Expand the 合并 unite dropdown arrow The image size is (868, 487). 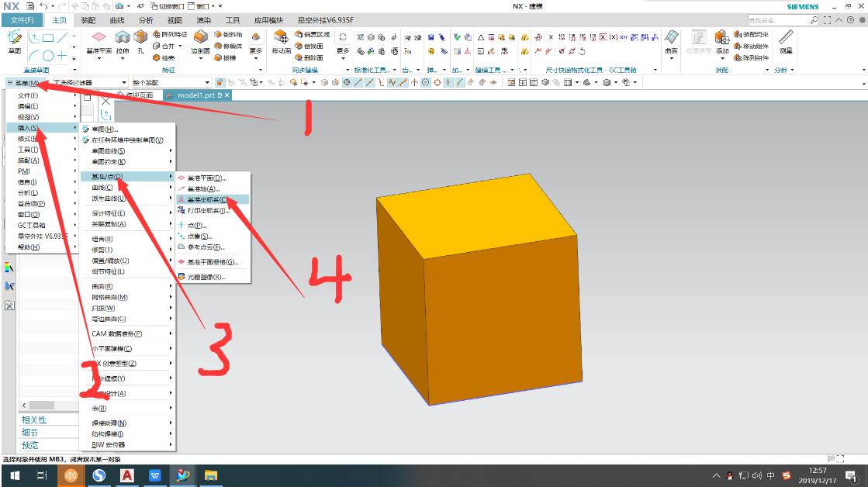[x=180, y=46]
